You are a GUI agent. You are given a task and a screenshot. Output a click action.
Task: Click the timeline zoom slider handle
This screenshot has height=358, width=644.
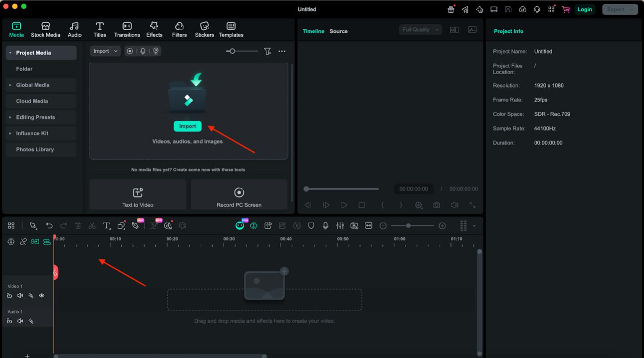tap(408, 226)
